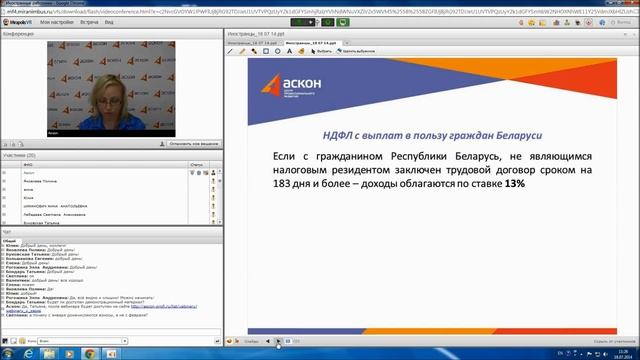Click the blue globe status icon of first participant
This screenshot has width=640, height=360.
tap(199, 173)
